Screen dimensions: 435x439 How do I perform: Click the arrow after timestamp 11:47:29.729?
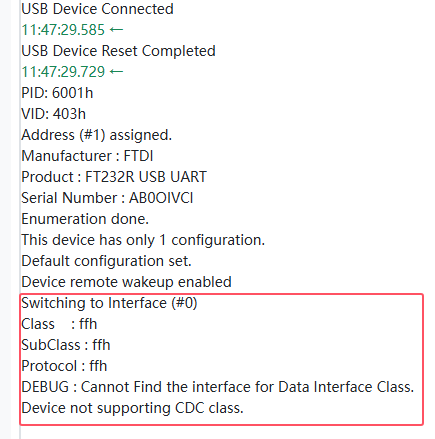pyautogui.click(x=116, y=72)
